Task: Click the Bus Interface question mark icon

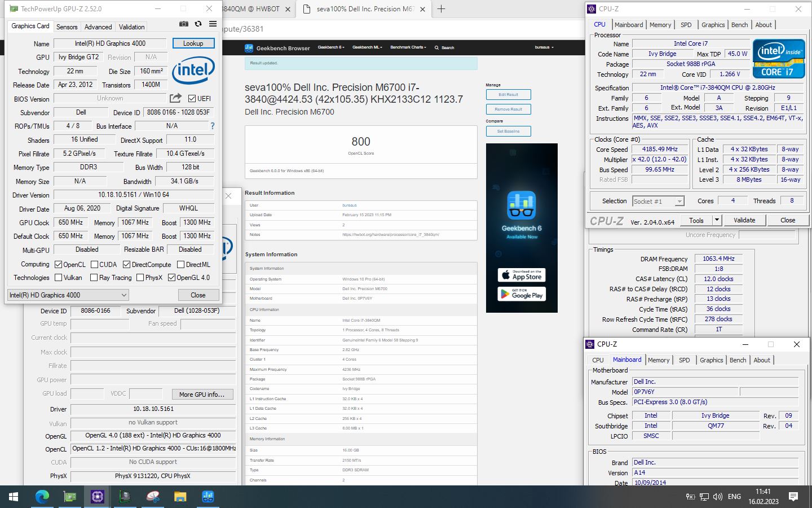Action: coord(213,126)
